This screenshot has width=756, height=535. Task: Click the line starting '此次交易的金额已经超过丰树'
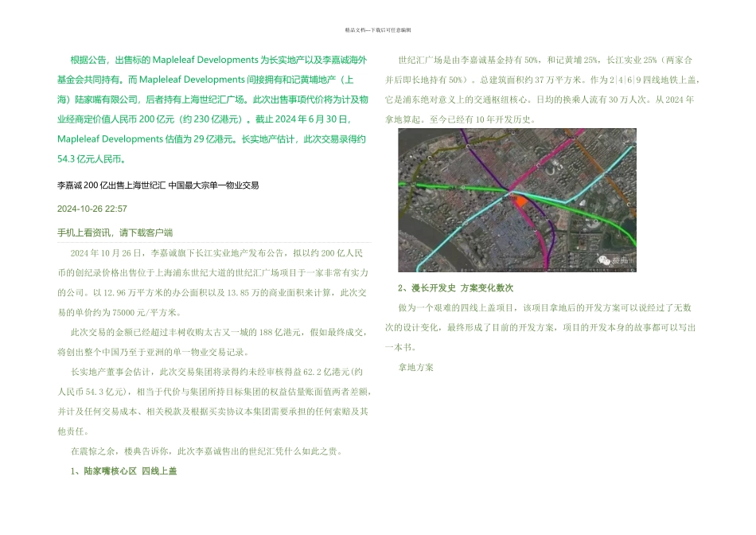[220, 333]
